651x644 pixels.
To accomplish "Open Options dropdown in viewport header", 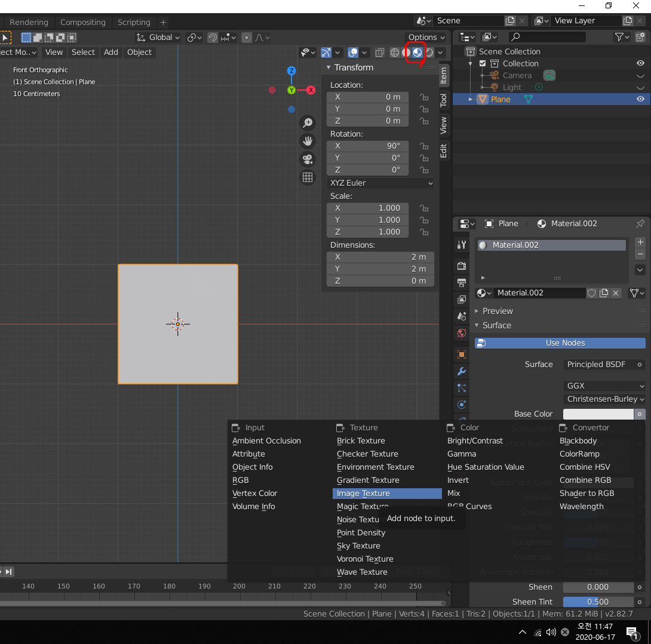I will (x=426, y=38).
